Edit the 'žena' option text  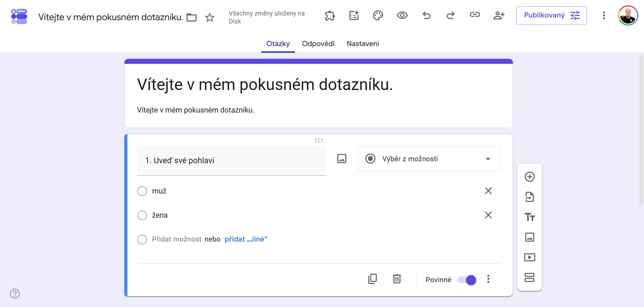click(x=160, y=215)
